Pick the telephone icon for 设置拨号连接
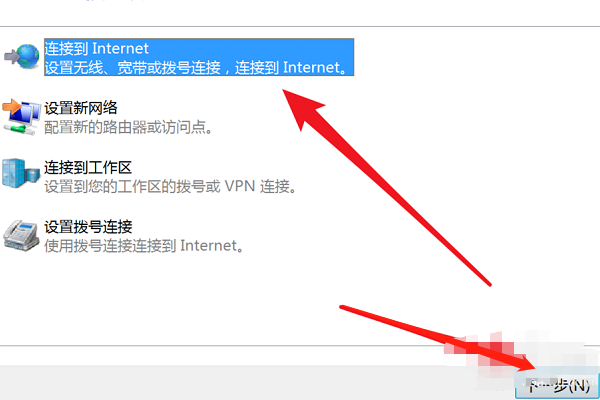Image resolution: width=600 pixels, height=400 pixels. (x=21, y=236)
